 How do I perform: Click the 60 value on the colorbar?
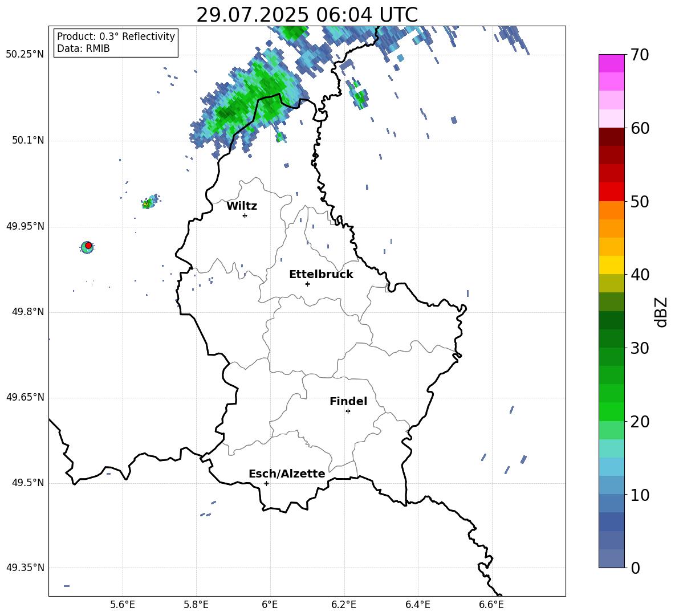click(640, 128)
